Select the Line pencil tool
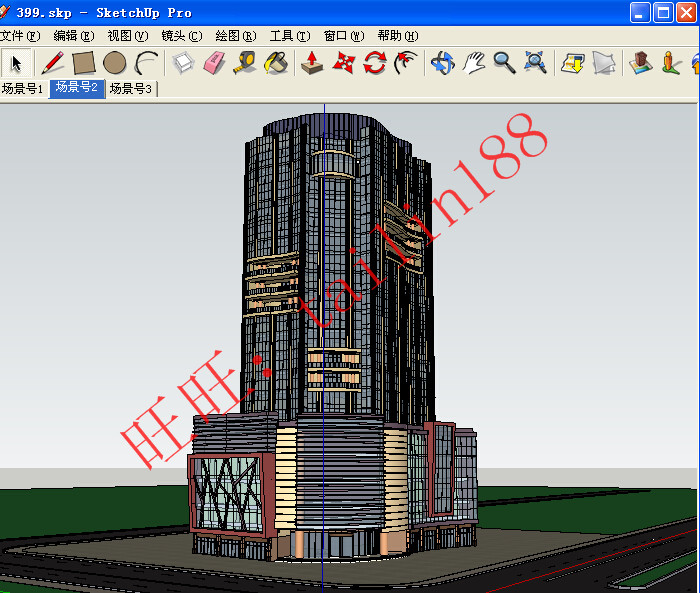700x593 pixels. tap(53, 63)
